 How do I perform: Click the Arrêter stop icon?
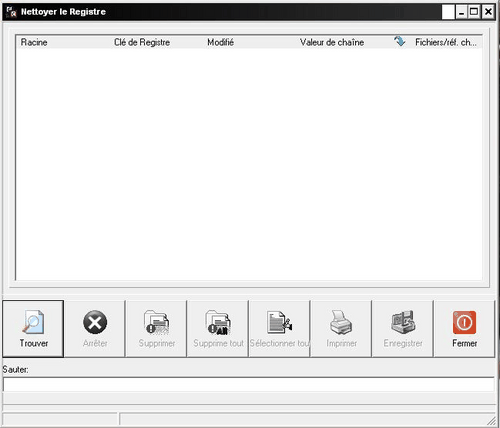(95, 322)
